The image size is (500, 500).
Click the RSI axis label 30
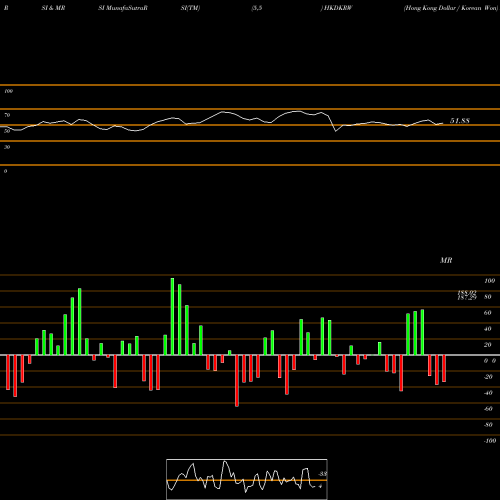click(7, 147)
